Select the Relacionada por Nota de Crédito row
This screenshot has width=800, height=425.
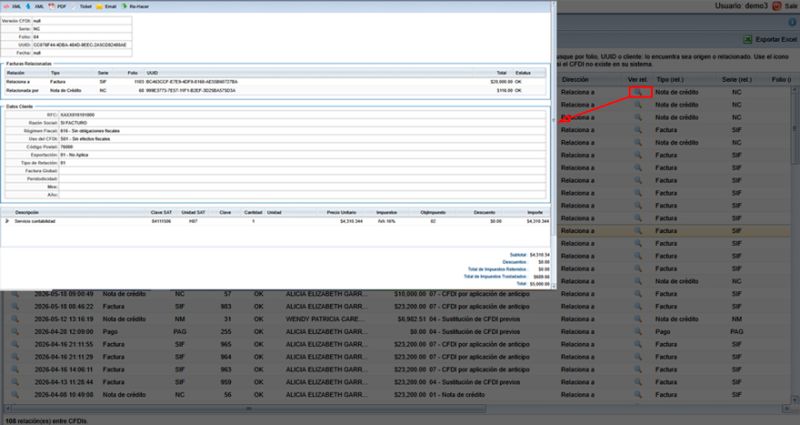point(275,90)
